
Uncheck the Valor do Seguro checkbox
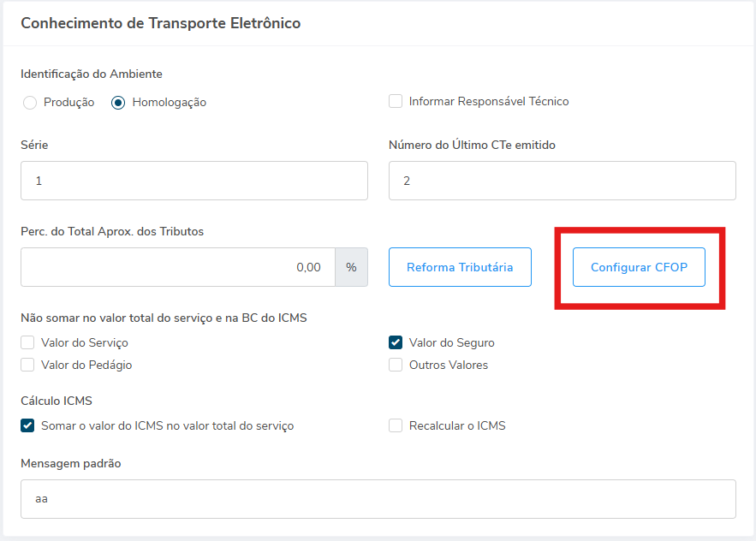(396, 342)
